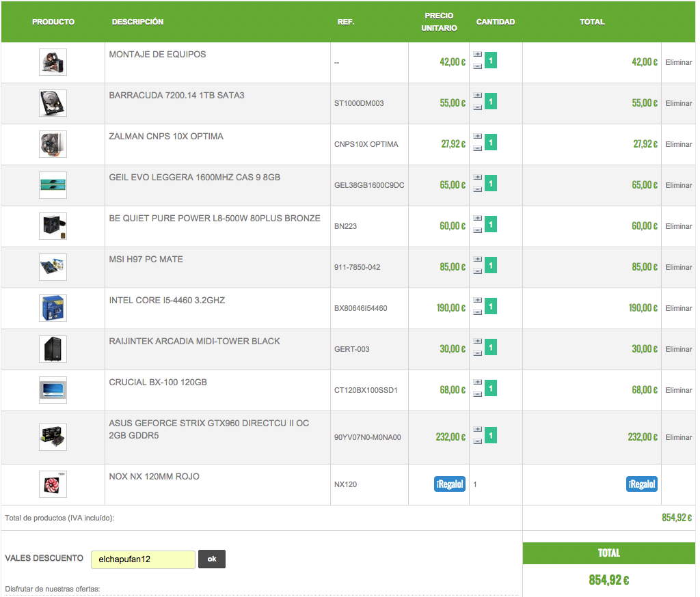This screenshot has width=700, height=597.
Task: Click the Disfrutar de nuestras ofertas text
Action: pos(53,589)
